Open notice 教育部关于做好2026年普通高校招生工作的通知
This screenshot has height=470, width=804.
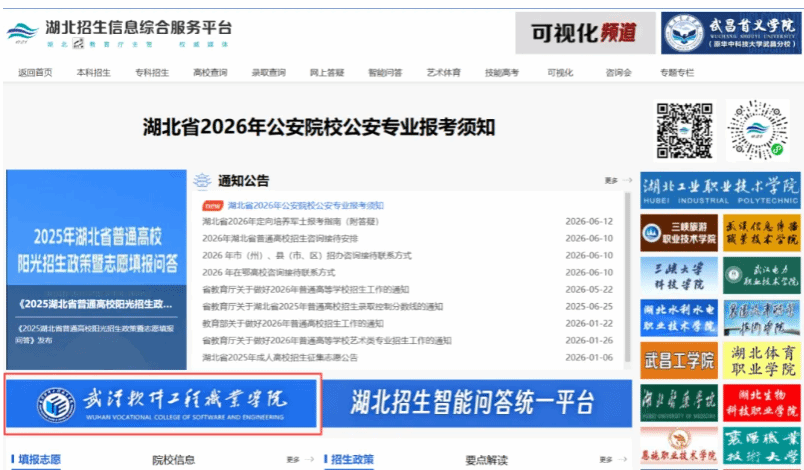(x=293, y=324)
